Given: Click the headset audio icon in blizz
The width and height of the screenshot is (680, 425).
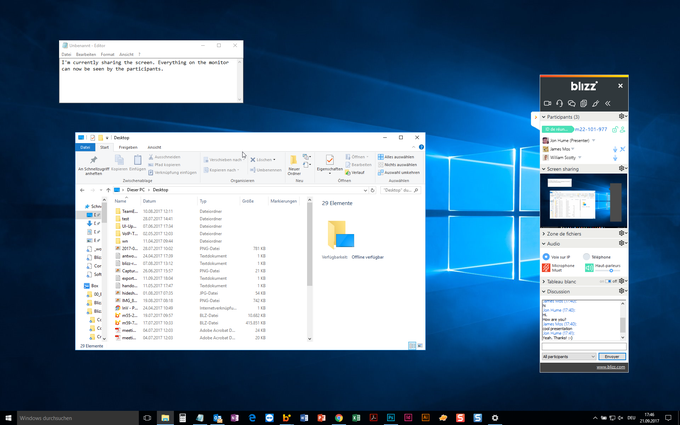Looking at the screenshot, I should (x=559, y=104).
